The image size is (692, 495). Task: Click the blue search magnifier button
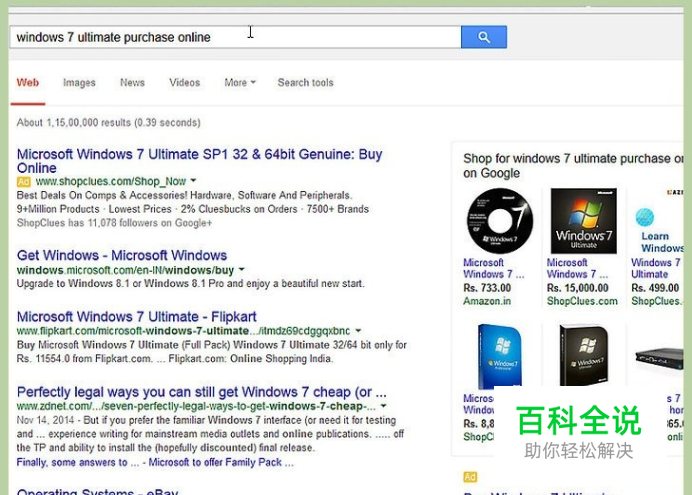tap(484, 37)
